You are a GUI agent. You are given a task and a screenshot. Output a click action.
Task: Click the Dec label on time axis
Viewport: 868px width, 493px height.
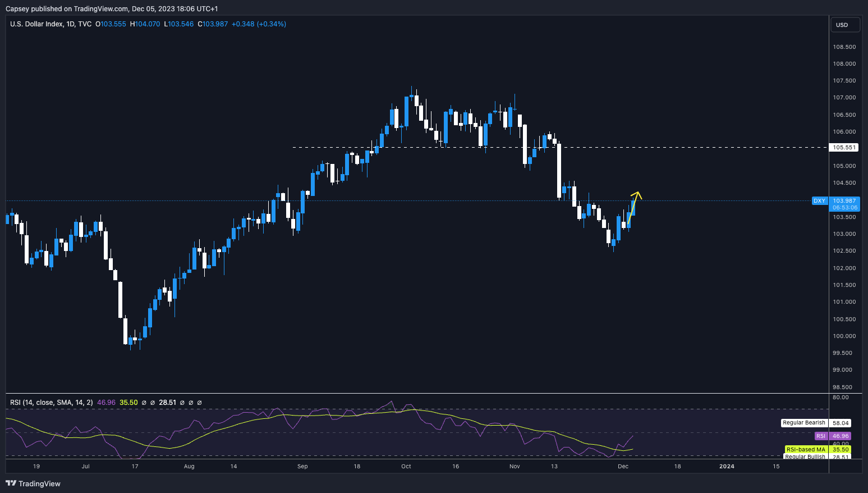click(623, 466)
